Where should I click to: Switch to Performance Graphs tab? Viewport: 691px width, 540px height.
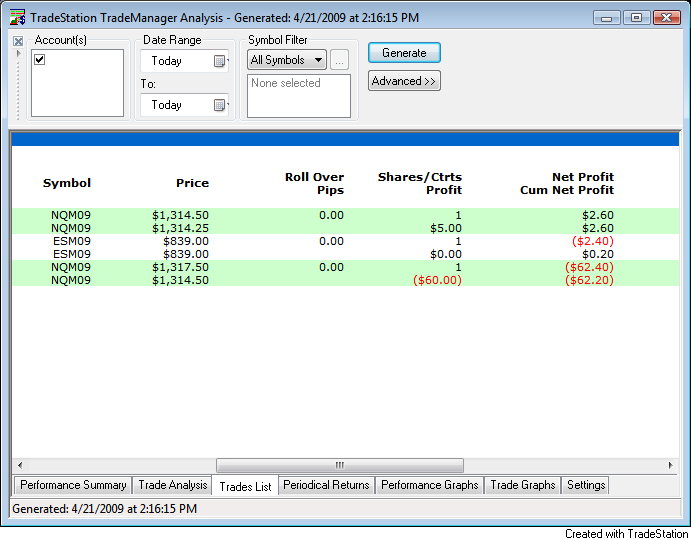point(430,485)
